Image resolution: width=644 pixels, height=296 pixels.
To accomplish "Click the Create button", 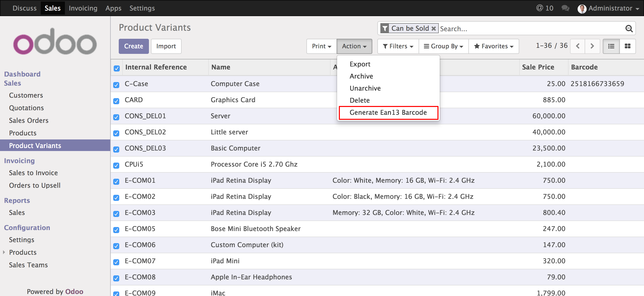I will (134, 46).
